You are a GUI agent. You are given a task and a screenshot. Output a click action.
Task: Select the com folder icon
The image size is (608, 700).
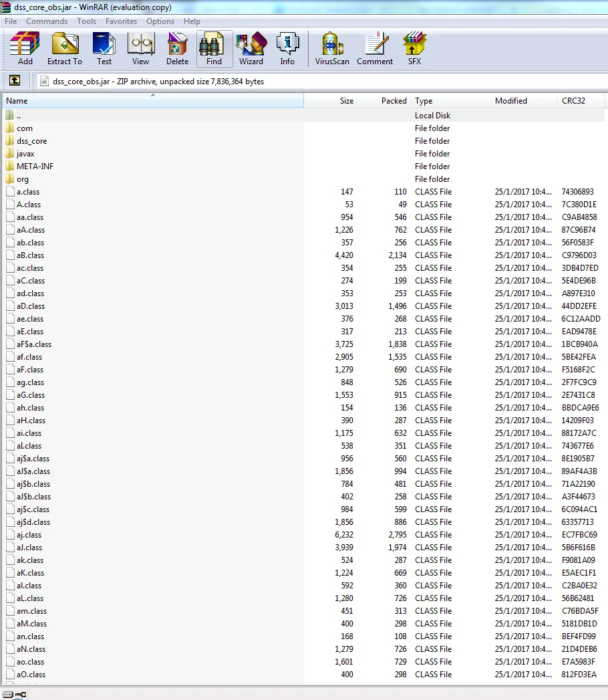[10, 128]
